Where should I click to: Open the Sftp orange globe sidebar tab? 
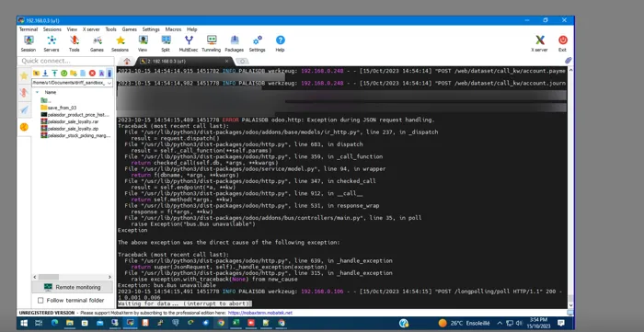24,127
